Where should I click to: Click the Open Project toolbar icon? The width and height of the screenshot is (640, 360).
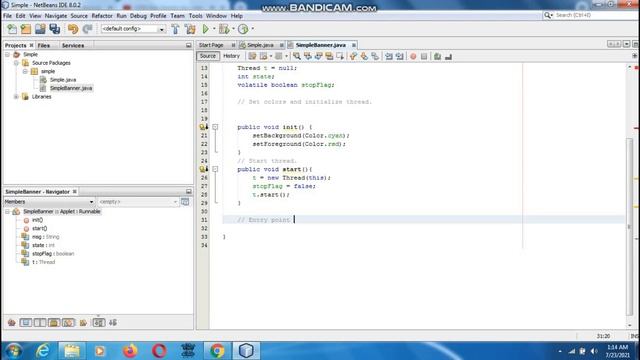tap(40, 29)
